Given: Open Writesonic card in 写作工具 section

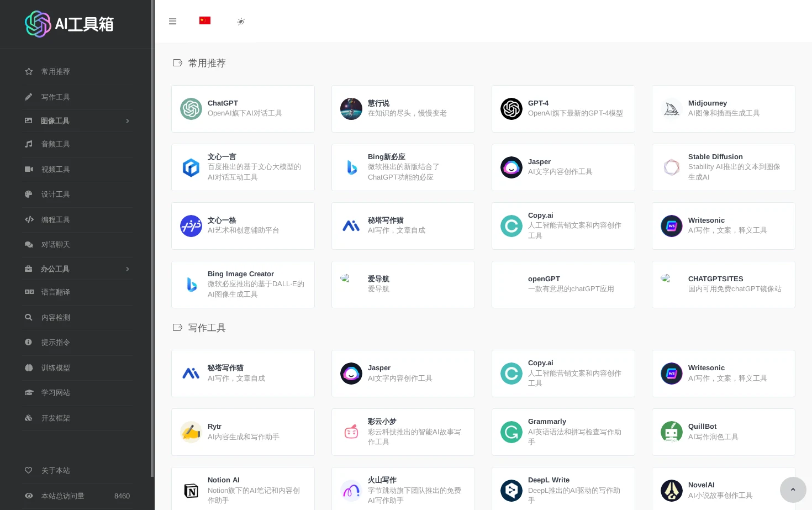Looking at the screenshot, I should (724, 374).
